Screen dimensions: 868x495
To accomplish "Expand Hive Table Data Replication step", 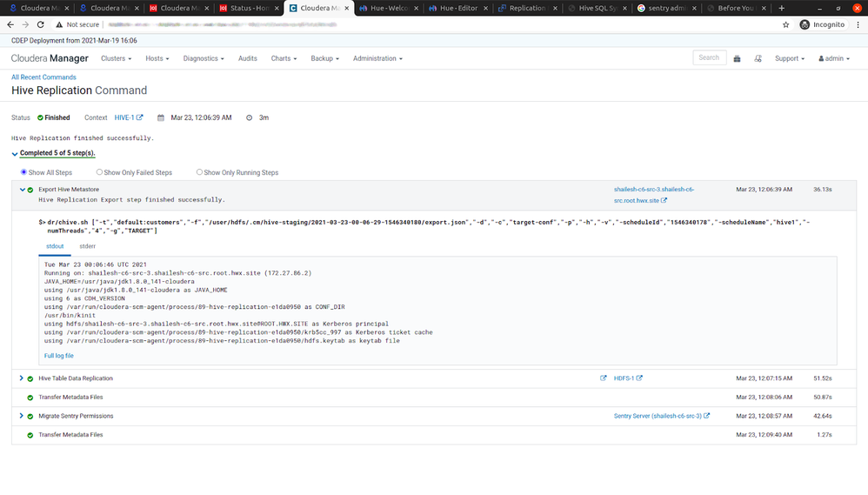I will tap(22, 378).
